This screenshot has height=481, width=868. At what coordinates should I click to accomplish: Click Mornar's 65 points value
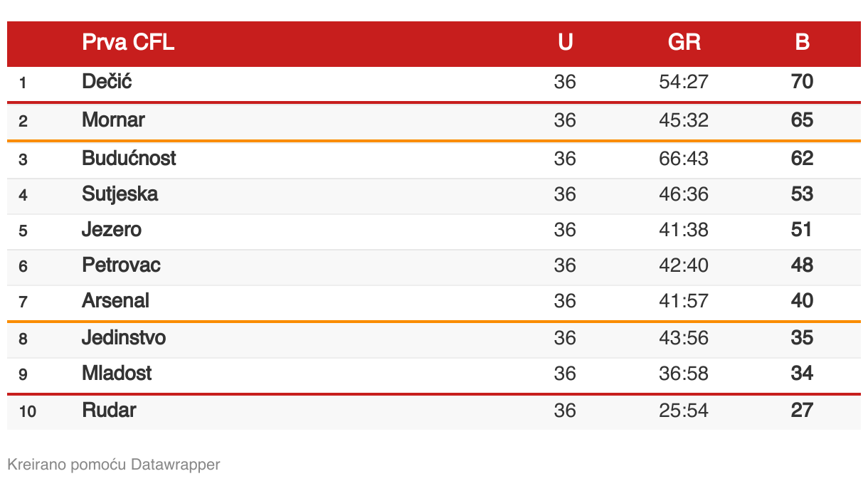coord(802,120)
